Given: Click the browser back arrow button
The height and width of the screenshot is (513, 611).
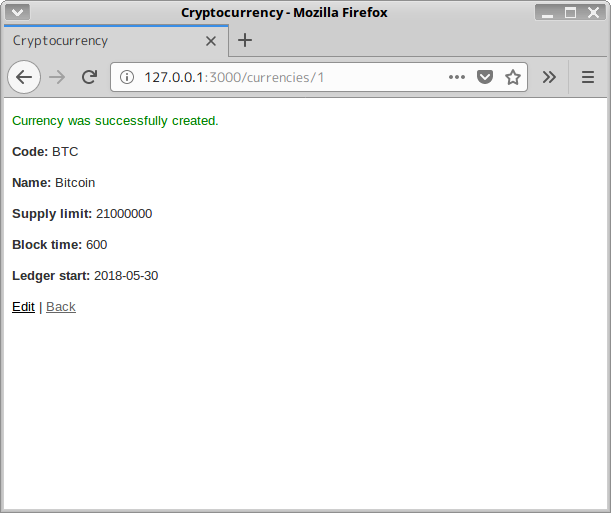Looking at the screenshot, I should (24, 77).
